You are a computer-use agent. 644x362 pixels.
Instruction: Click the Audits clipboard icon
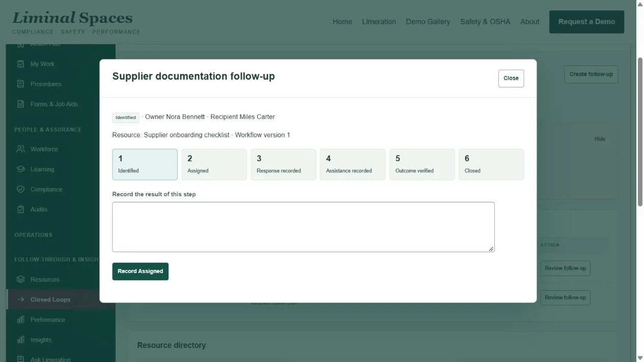pos(21,209)
